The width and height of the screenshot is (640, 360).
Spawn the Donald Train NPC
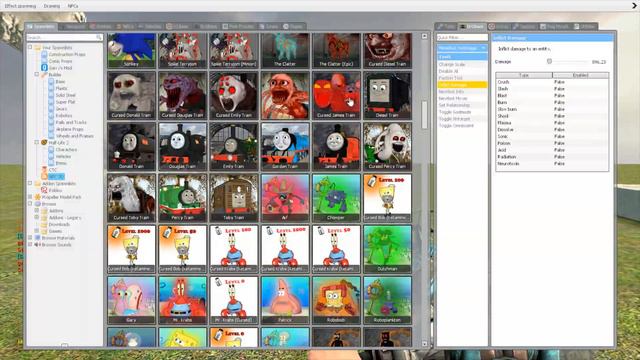click(x=131, y=147)
